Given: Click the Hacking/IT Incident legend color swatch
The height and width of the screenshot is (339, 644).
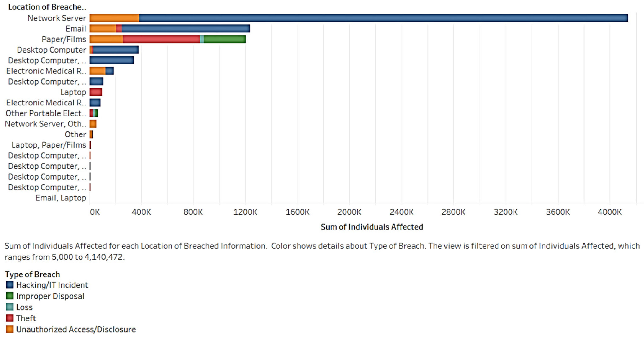Looking at the screenshot, I should 10,285.
